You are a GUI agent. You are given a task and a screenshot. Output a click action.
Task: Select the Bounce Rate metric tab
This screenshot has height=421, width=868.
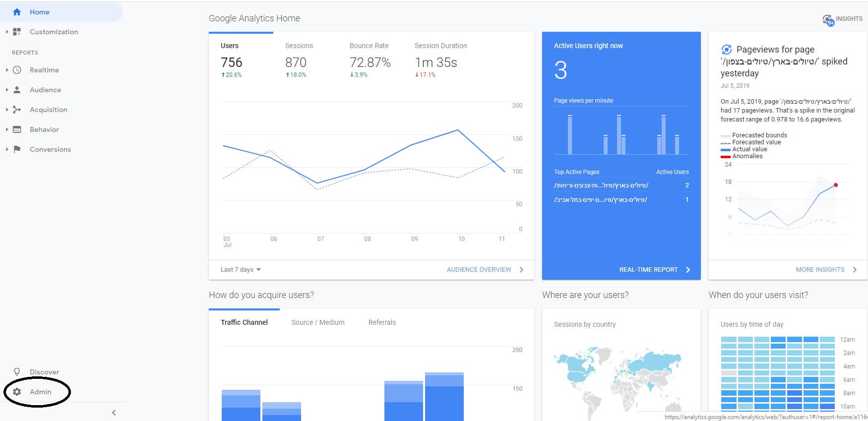pyautogui.click(x=370, y=59)
